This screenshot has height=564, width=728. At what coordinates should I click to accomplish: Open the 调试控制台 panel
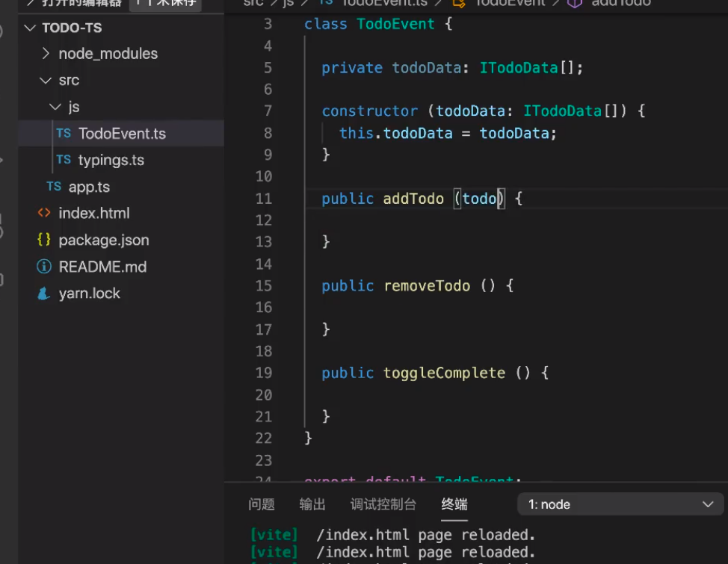click(383, 504)
